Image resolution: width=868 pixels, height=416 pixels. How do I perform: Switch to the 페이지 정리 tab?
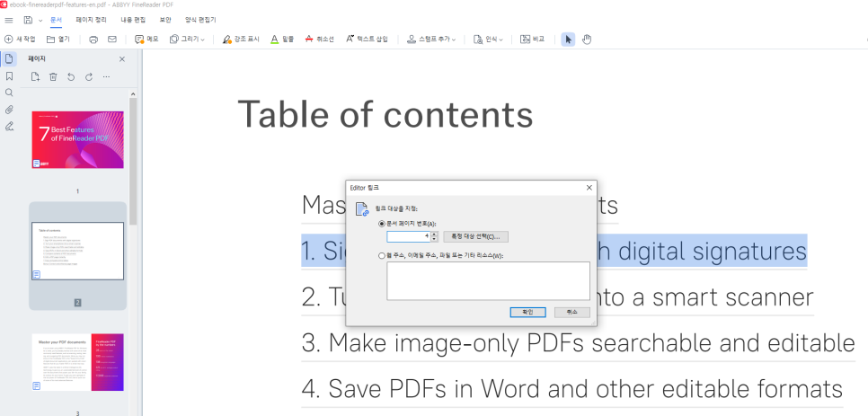click(x=92, y=20)
